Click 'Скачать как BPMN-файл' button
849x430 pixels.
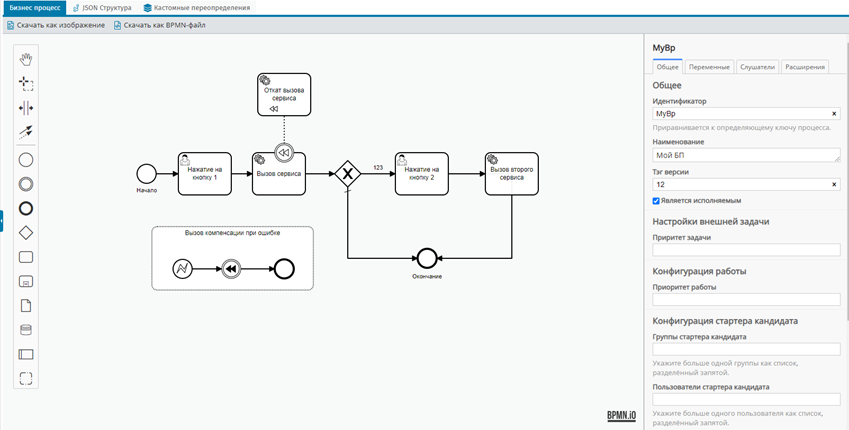(x=160, y=25)
